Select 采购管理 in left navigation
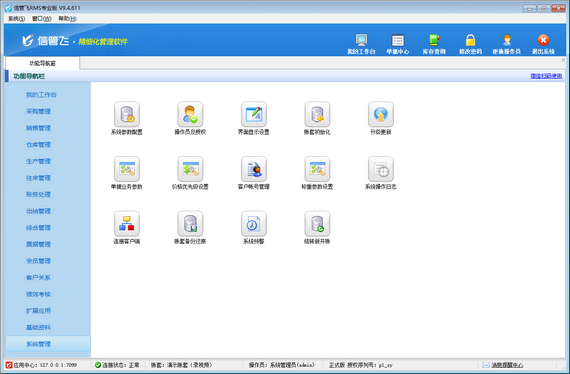Viewport: 570px width, 374px height. pos(38,111)
